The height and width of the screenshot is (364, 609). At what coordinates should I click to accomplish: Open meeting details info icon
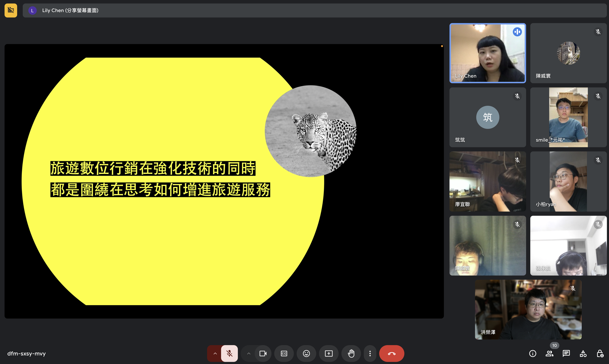532,354
